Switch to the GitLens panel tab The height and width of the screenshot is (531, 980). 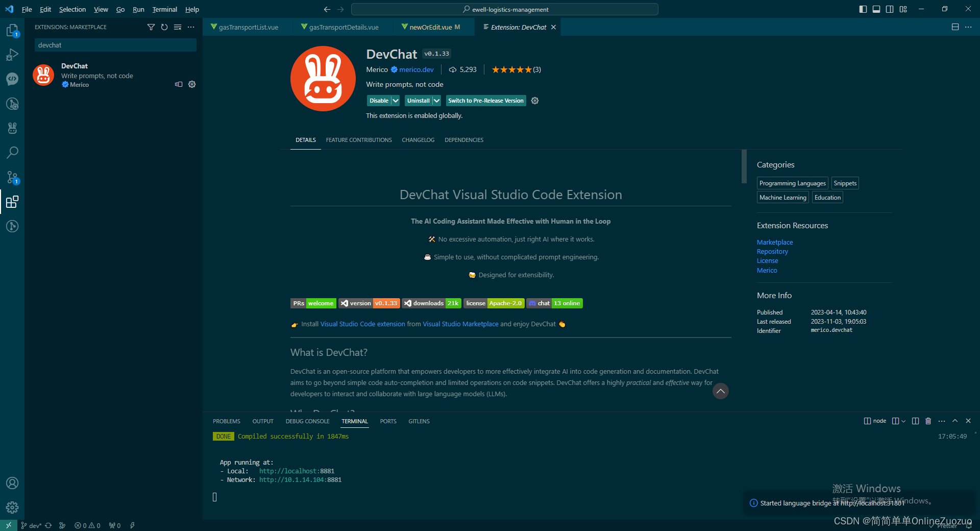tap(419, 421)
